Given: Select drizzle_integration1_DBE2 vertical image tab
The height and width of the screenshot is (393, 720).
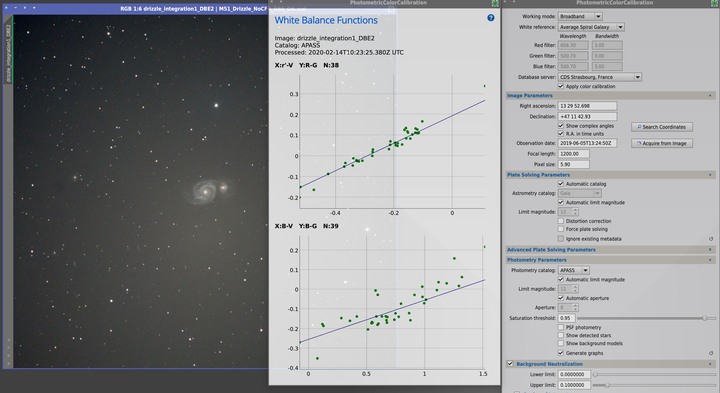Looking at the screenshot, I should (x=8, y=53).
